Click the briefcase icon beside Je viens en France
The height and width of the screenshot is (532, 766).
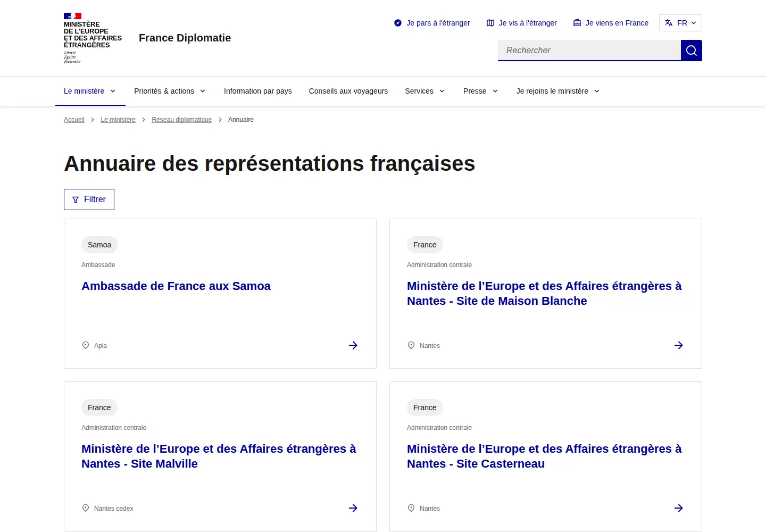click(x=577, y=23)
